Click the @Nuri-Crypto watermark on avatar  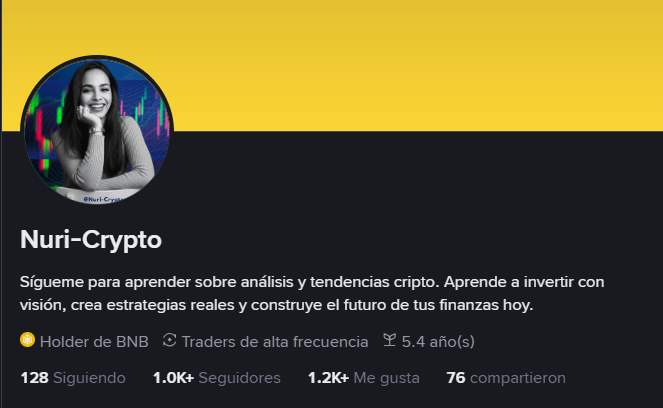pos(103,199)
